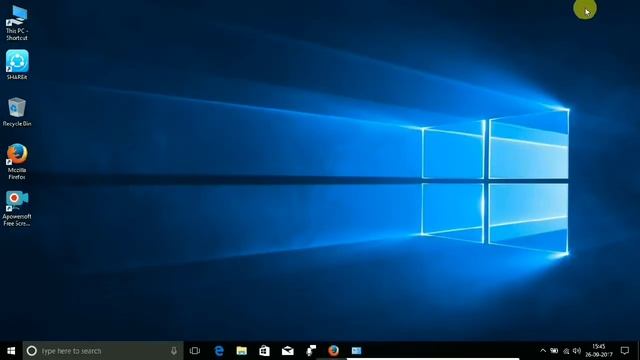Open the network connection tray icon
Screen dimensions: 640x360
[566, 351]
